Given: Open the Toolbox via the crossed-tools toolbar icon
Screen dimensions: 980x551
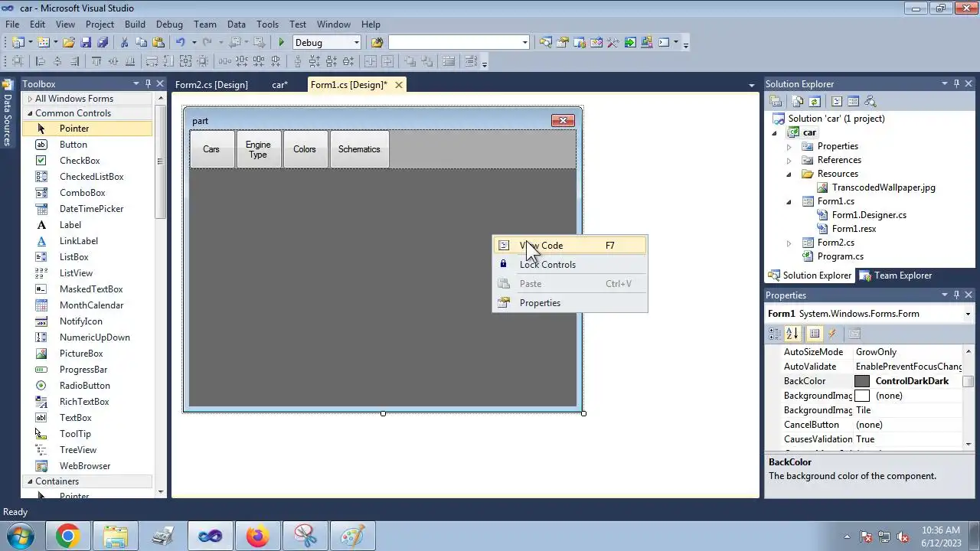Looking at the screenshot, I should pos(613,42).
